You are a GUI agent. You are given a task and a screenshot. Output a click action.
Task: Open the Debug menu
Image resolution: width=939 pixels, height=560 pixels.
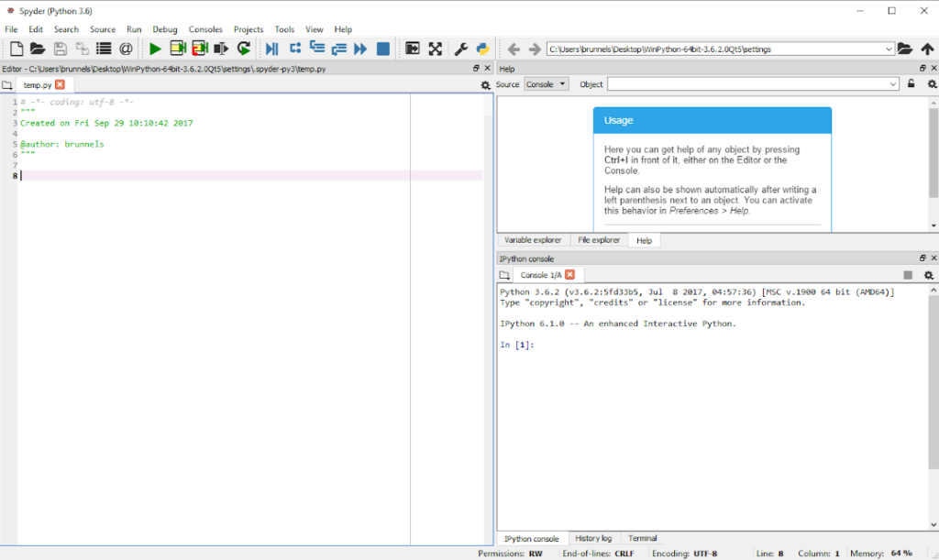165,29
